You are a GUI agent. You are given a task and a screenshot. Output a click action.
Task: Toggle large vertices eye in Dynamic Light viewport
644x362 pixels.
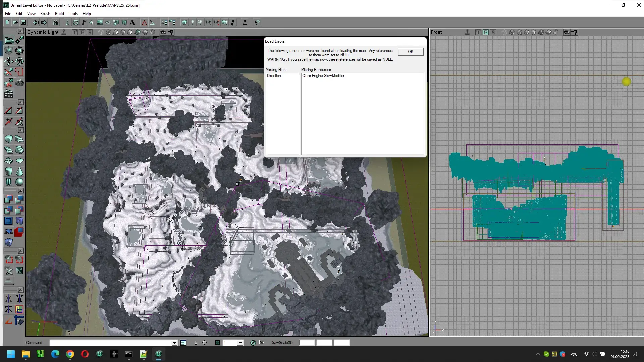click(163, 32)
